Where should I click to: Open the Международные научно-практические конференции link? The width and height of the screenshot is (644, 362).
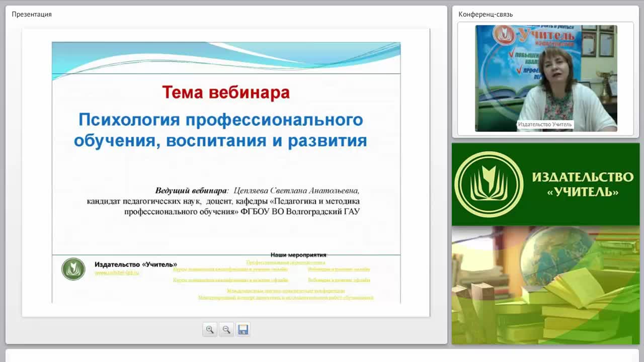point(286,291)
